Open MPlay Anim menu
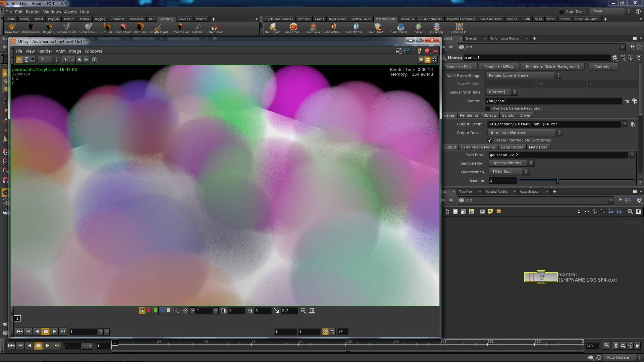The height and width of the screenshot is (362, 644). coord(60,51)
